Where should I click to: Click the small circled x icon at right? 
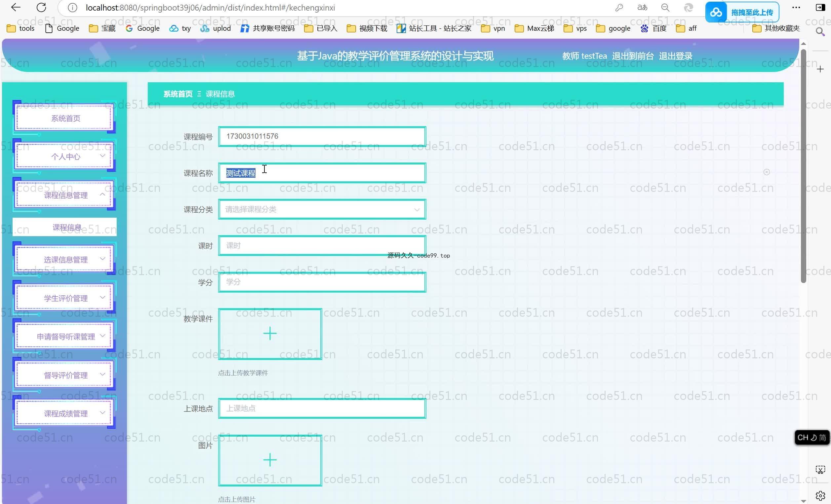pyautogui.click(x=767, y=172)
